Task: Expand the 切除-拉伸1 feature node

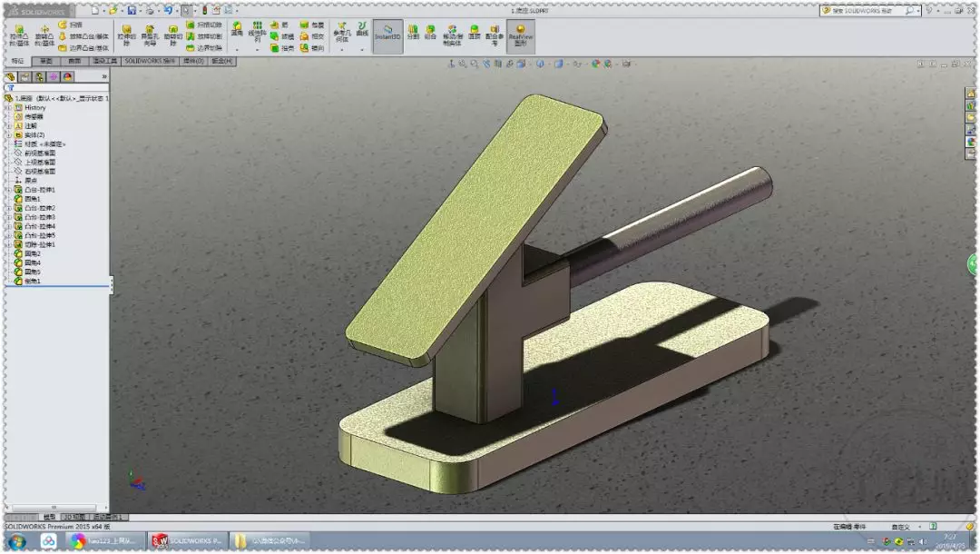Action: point(9,244)
